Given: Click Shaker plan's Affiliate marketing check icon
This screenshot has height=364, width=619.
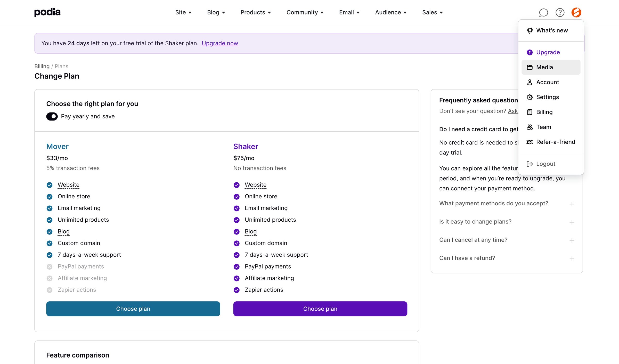Looking at the screenshot, I should pos(237,278).
